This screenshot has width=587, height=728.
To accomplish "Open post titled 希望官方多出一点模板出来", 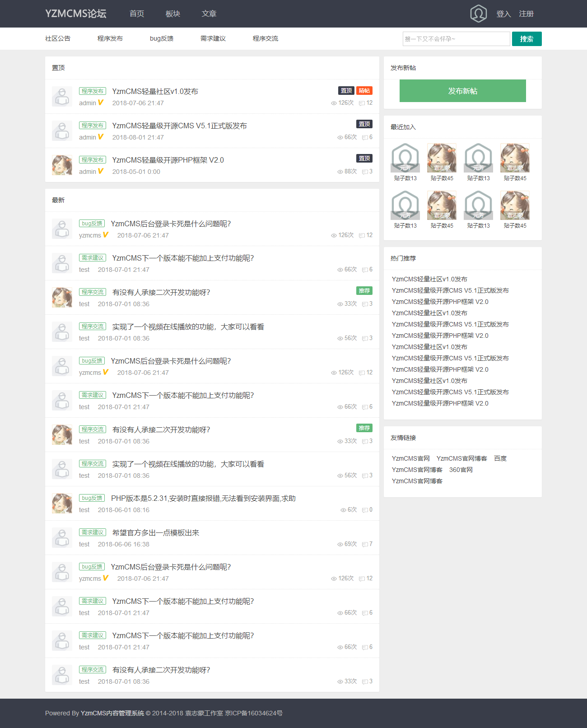I will (x=156, y=533).
